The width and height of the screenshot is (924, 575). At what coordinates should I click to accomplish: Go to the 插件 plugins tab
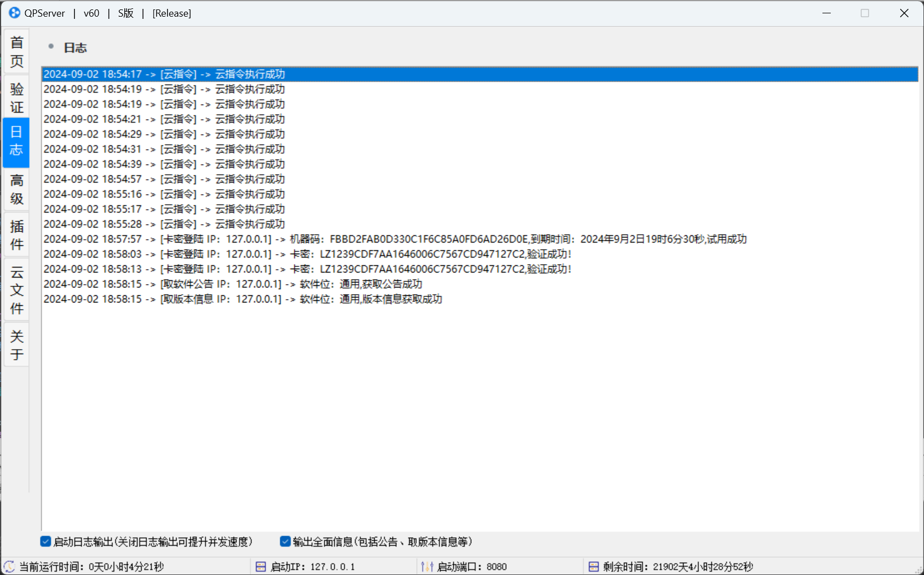[x=17, y=235]
